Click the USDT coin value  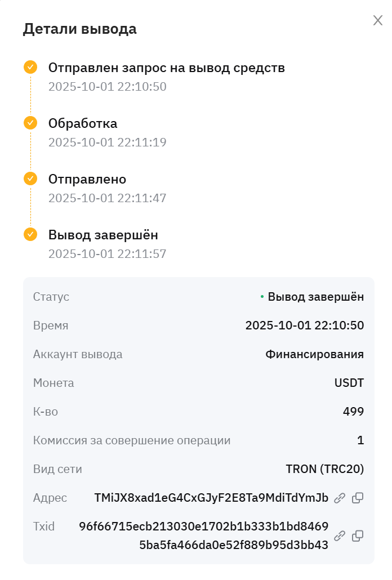349,383
